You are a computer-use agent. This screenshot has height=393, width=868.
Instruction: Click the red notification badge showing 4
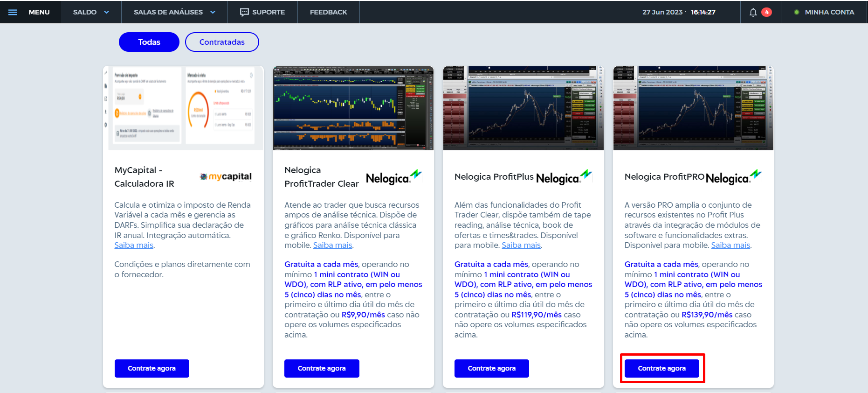point(766,12)
